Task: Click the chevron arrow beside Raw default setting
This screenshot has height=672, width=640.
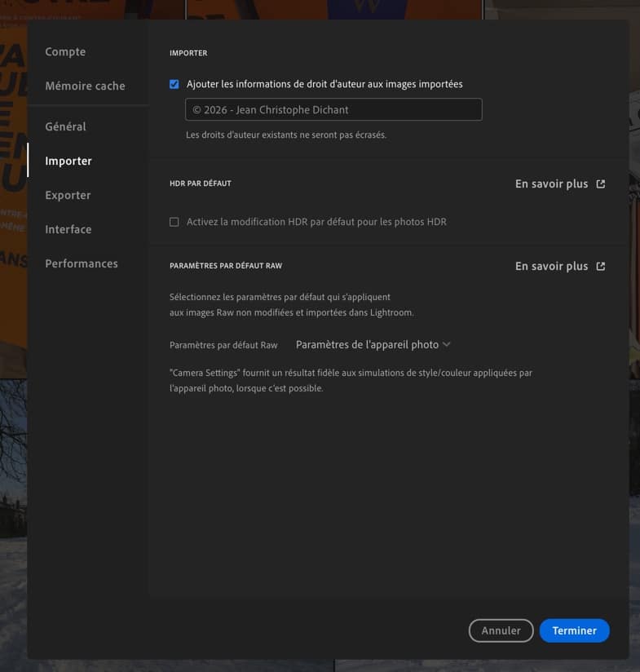Action: (446, 345)
